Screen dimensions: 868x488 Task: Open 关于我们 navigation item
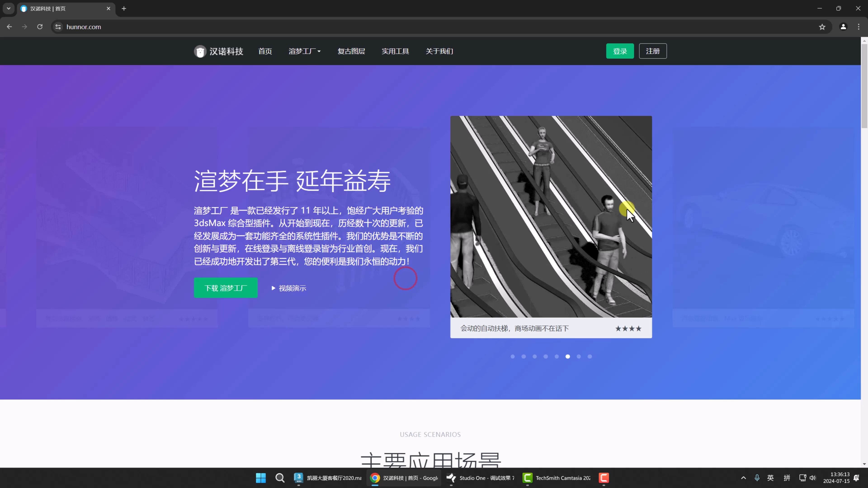[x=439, y=51]
